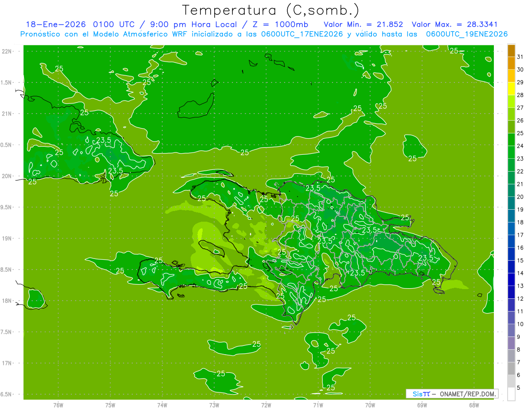
Task: Click the '70W' longitude axis label
Action: pos(370,405)
